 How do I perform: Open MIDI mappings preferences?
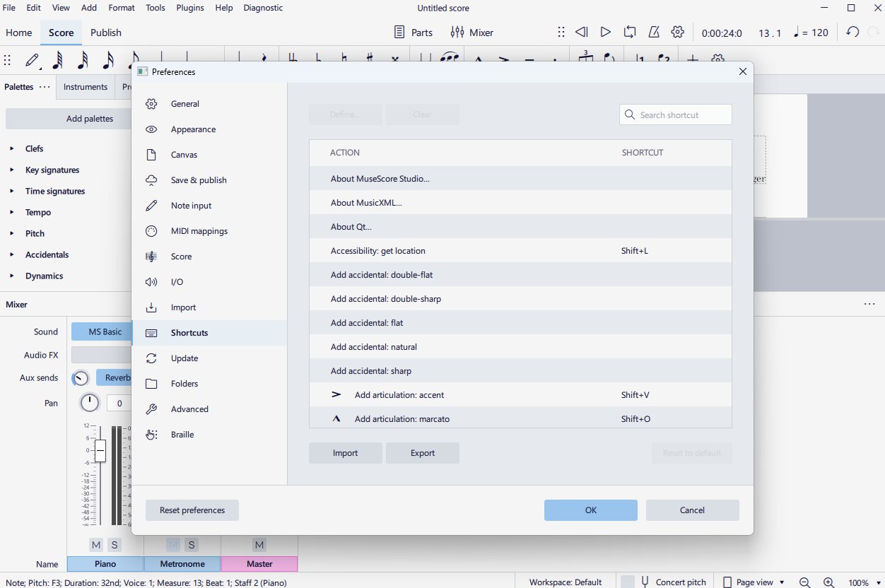click(209, 231)
